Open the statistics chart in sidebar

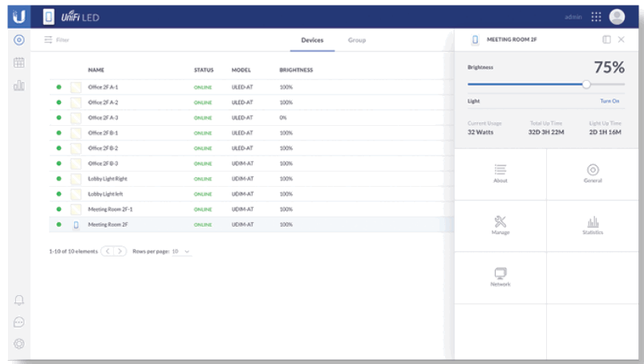pyautogui.click(x=19, y=86)
